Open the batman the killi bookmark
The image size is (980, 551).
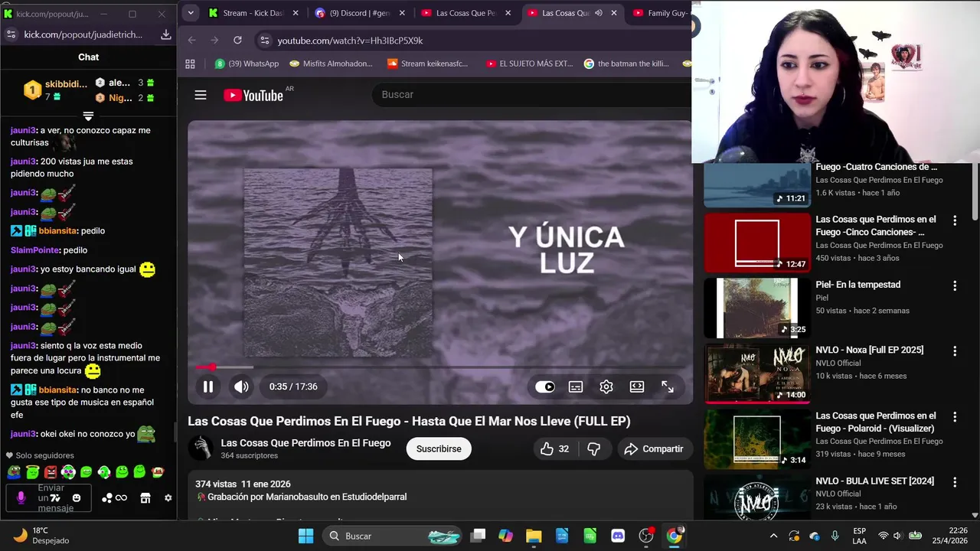[x=626, y=64]
